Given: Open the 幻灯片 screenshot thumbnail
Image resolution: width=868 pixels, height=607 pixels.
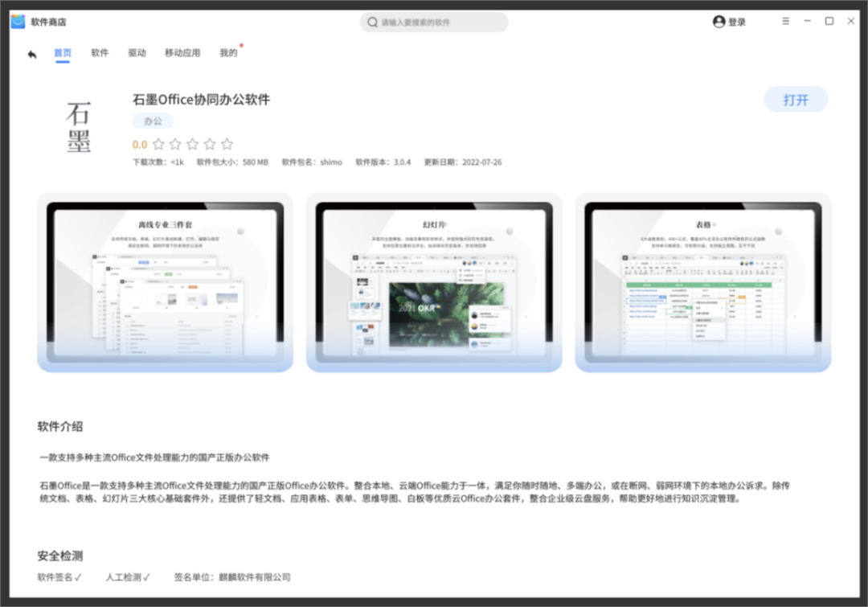Looking at the screenshot, I should pyautogui.click(x=434, y=282).
